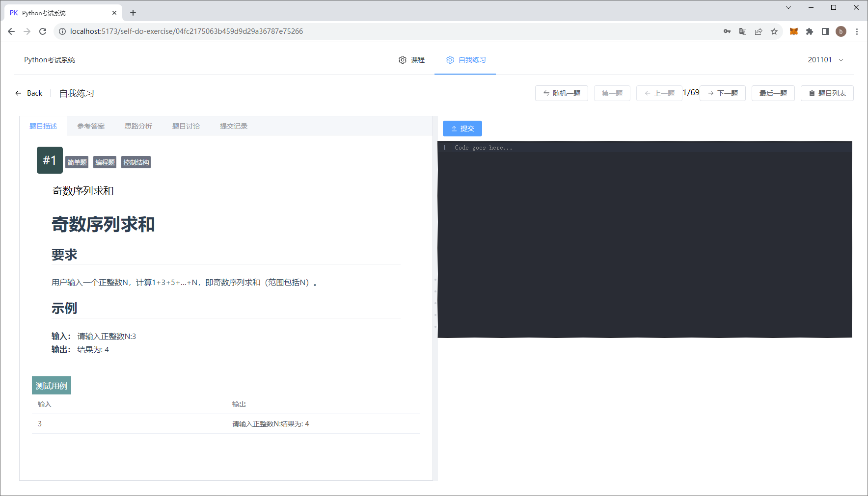Image resolution: width=868 pixels, height=496 pixels.
Task: Click the 课程 navigation item
Action: (x=411, y=60)
